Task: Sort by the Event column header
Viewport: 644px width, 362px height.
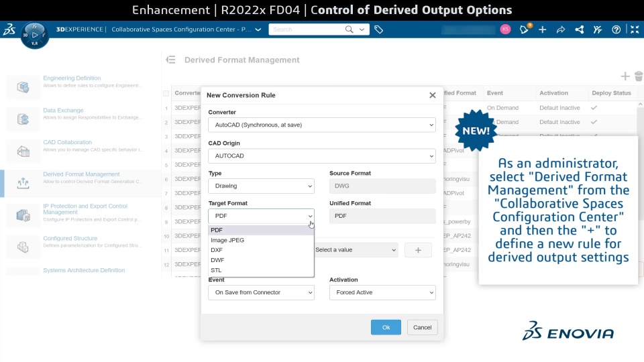Action: pos(495,93)
